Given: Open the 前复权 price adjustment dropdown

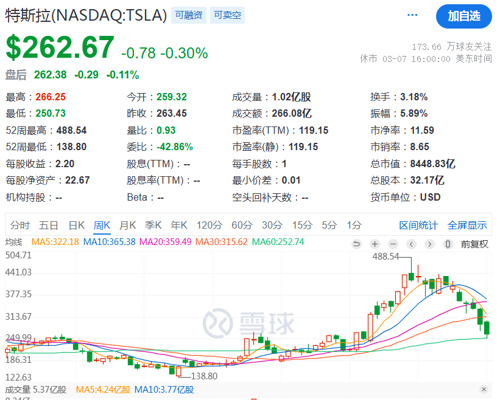Looking at the screenshot, I should (x=474, y=244).
